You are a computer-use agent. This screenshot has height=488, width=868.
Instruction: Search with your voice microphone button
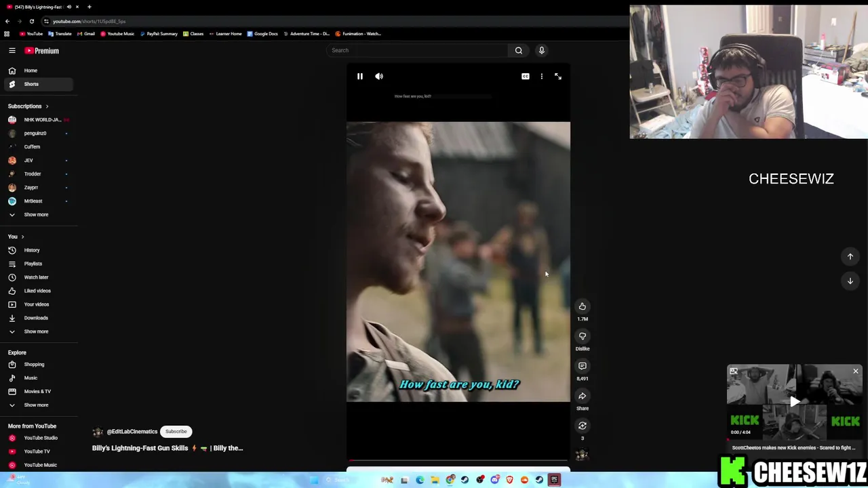coord(542,50)
